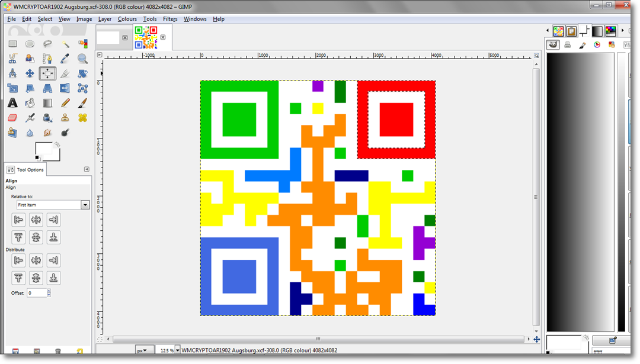This screenshot has height=364, width=640.
Task: Select the Rotate tool
Action: (82, 73)
